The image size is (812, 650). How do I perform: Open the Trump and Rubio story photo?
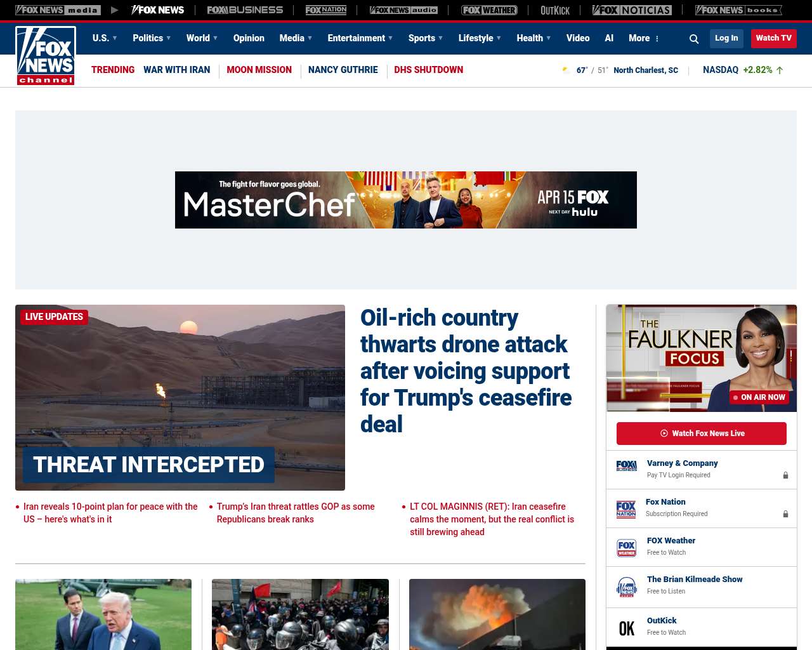point(103,614)
